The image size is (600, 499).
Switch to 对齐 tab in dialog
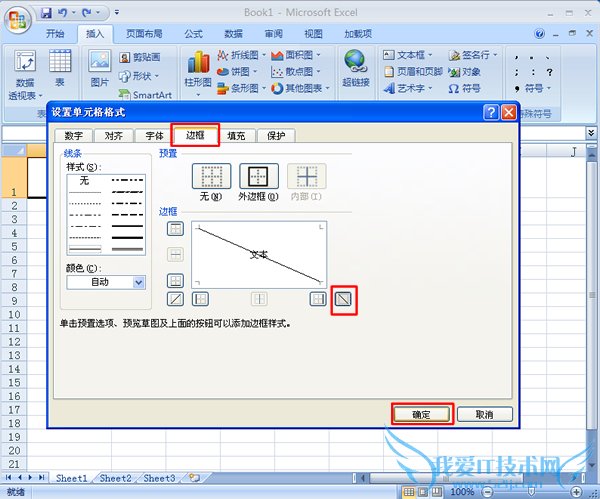114,135
